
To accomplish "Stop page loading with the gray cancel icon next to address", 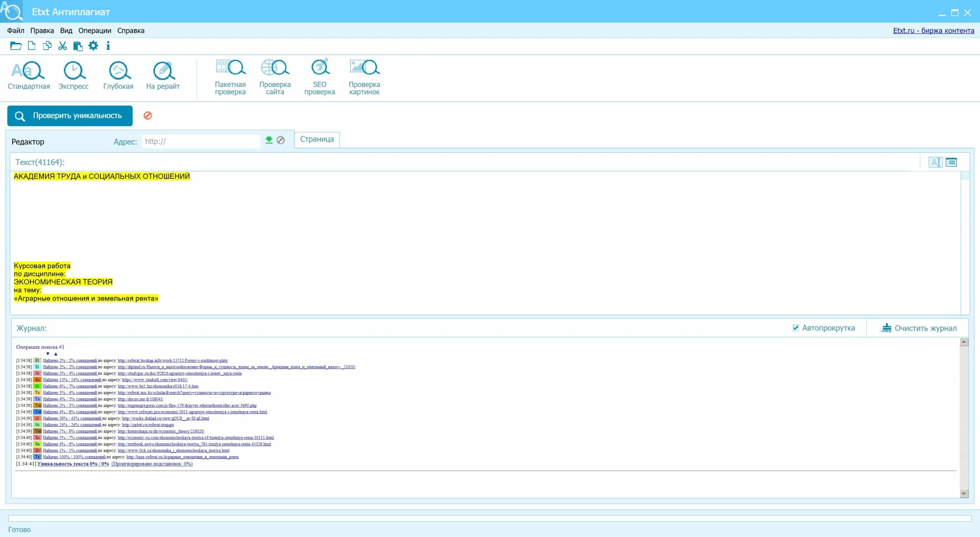I will pos(281,140).
